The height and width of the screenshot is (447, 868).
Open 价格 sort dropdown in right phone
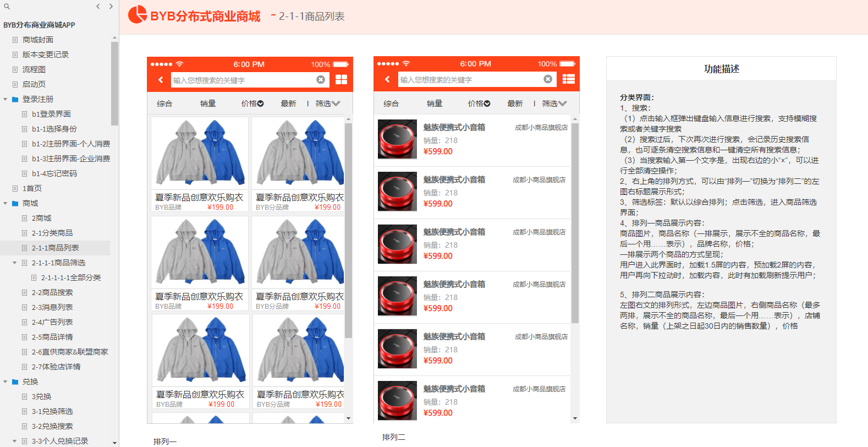[479, 103]
